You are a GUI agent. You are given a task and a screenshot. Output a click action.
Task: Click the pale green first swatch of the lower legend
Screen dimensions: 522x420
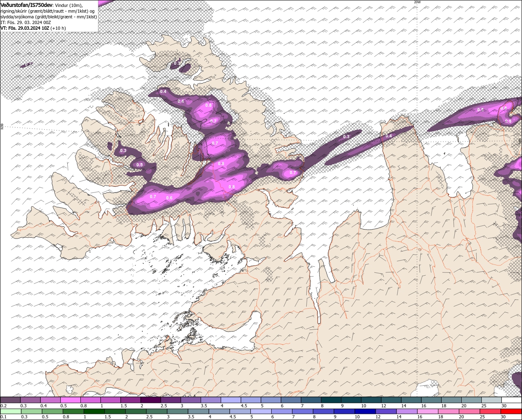pos(11,411)
